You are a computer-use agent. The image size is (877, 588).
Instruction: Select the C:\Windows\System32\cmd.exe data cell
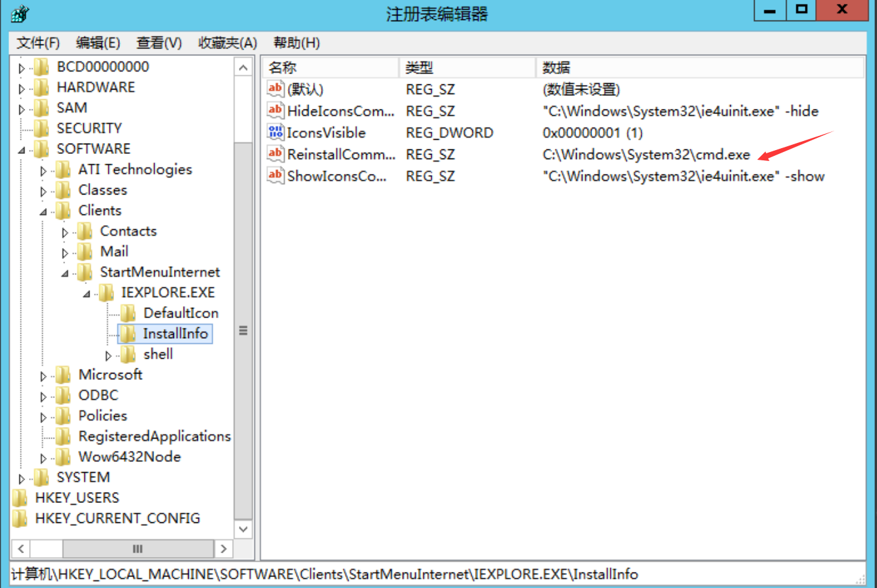(646, 155)
